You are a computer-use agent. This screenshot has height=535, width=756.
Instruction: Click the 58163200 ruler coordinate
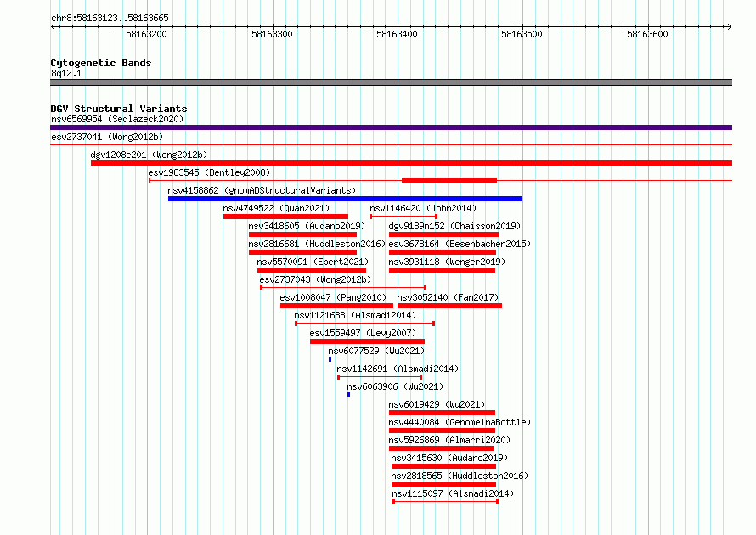(146, 34)
